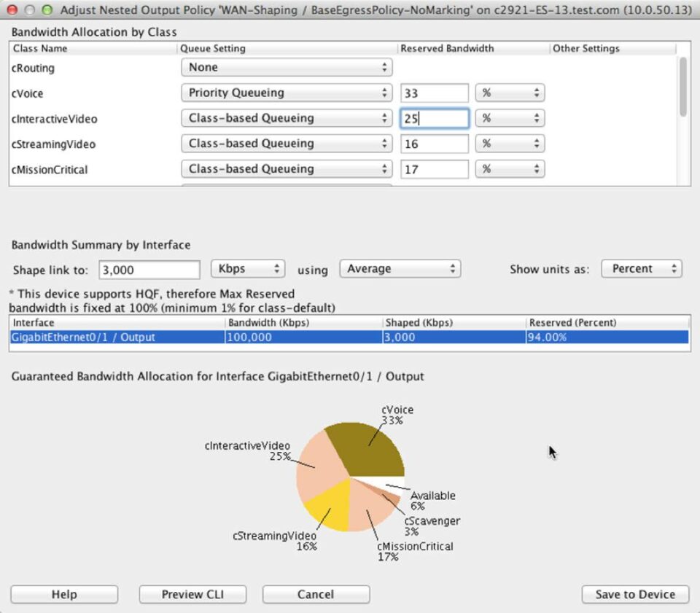Open the cRouting Queue Setting dropdown
Viewport: 700px width, 613px height.
286,67
